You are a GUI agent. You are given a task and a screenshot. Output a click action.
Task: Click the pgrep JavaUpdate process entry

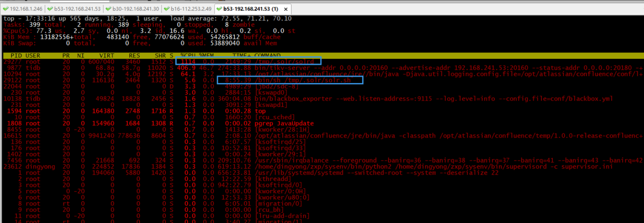(x=284, y=123)
